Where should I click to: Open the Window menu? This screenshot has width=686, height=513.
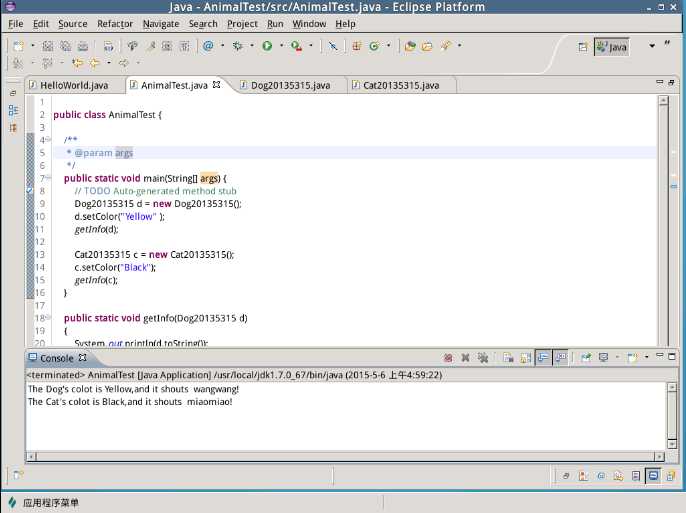309,24
